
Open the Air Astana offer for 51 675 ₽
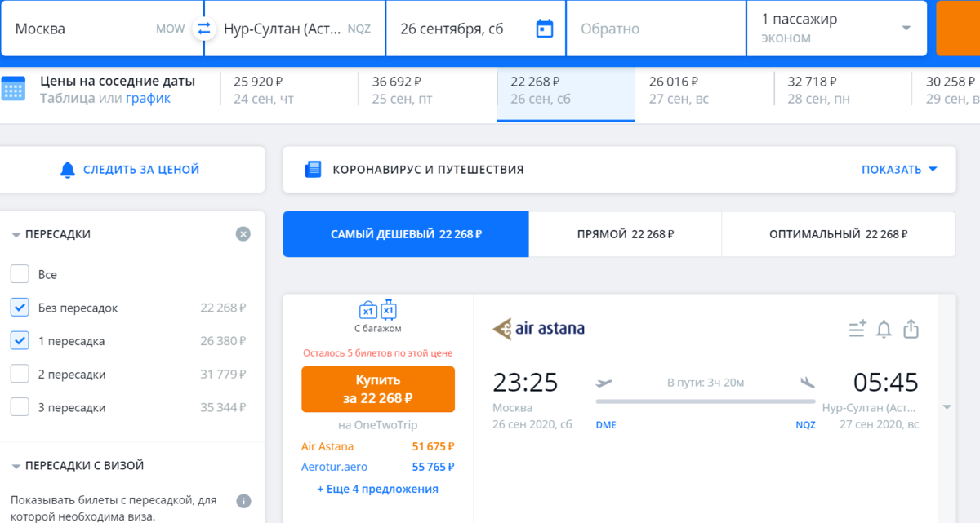[x=378, y=446]
